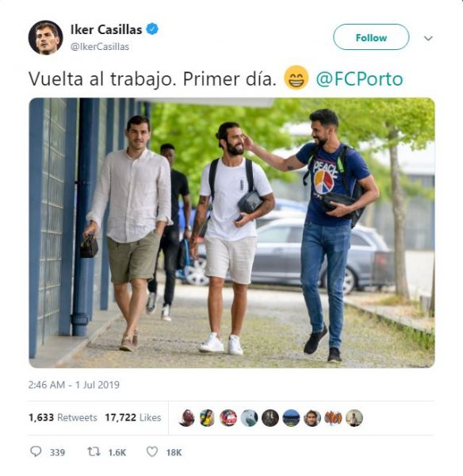
Task: Click the 18K likes count
Action: tap(174, 452)
